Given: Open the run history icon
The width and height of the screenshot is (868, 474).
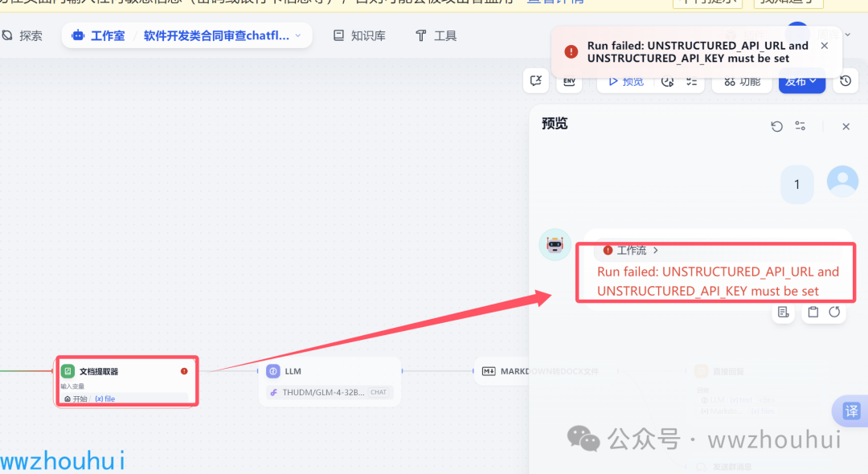Looking at the screenshot, I should pos(668,81).
